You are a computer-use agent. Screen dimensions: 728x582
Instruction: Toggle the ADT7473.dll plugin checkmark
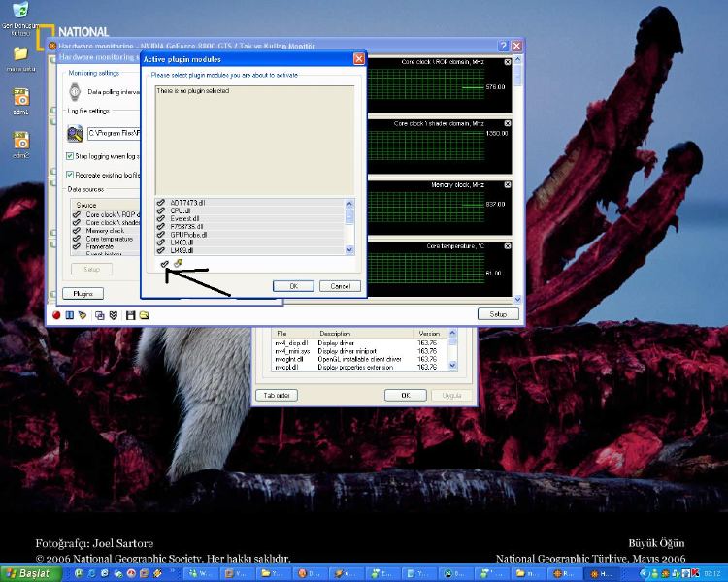160,203
